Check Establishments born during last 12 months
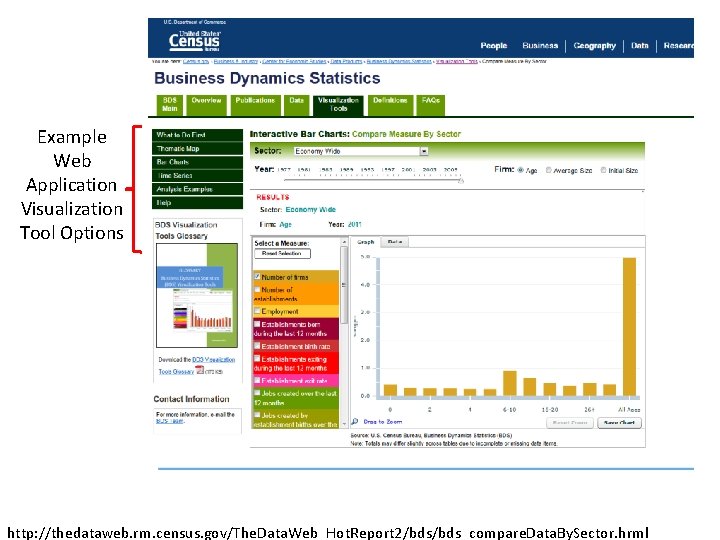This screenshot has height=540, width=720. (x=257, y=324)
